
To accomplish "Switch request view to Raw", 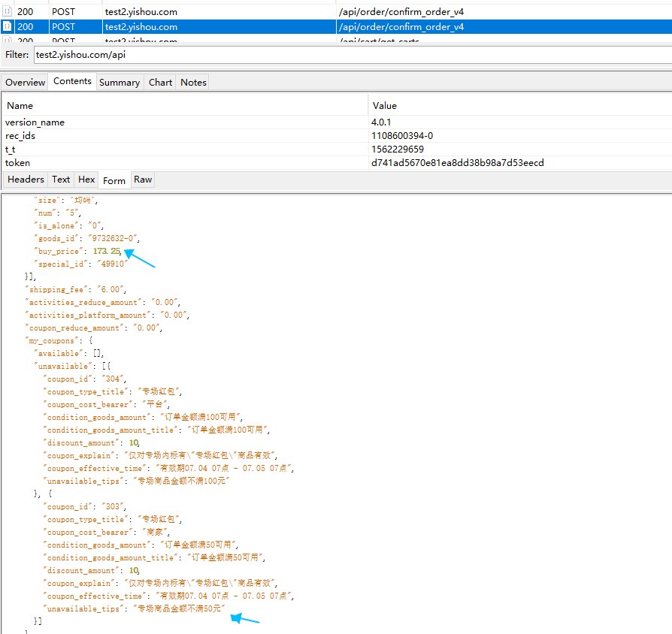I will click(143, 180).
